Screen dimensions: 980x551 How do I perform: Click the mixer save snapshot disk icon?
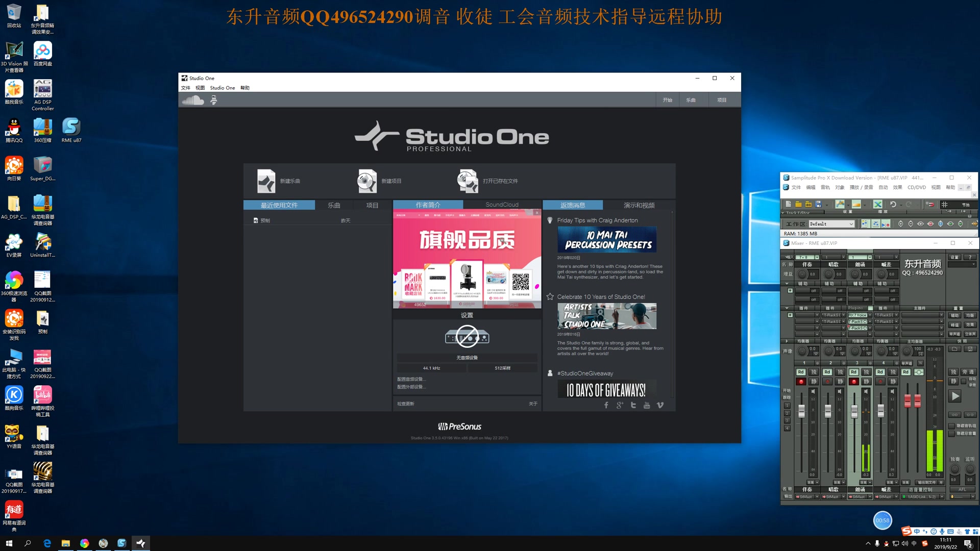[x=970, y=349]
